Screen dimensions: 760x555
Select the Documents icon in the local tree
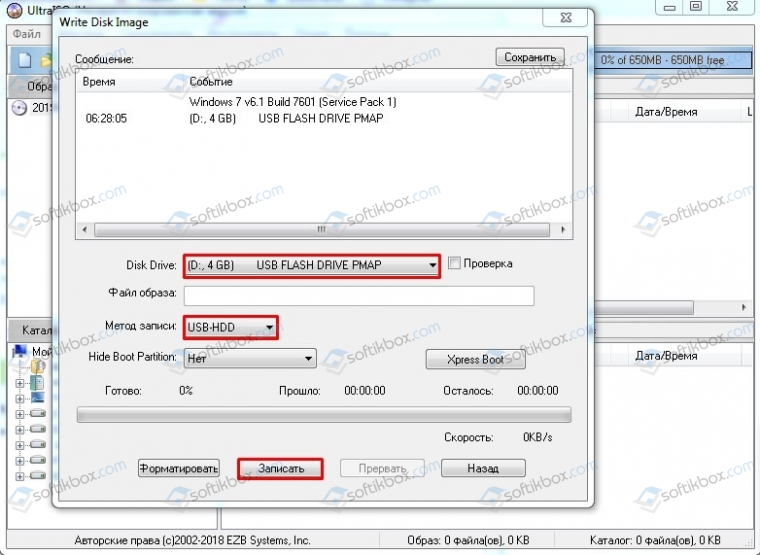pos(37,383)
